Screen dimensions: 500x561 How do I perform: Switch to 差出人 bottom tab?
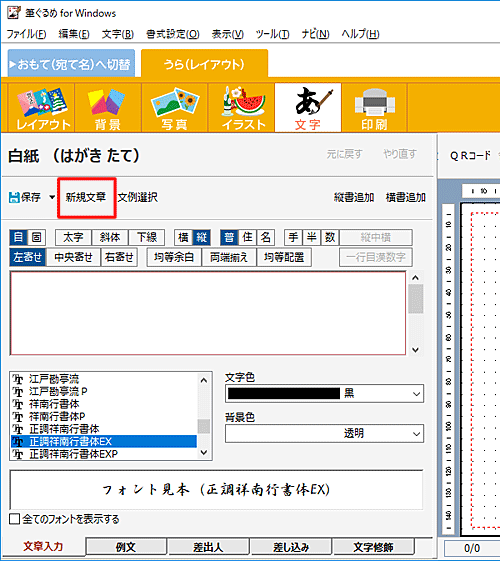(x=209, y=547)
